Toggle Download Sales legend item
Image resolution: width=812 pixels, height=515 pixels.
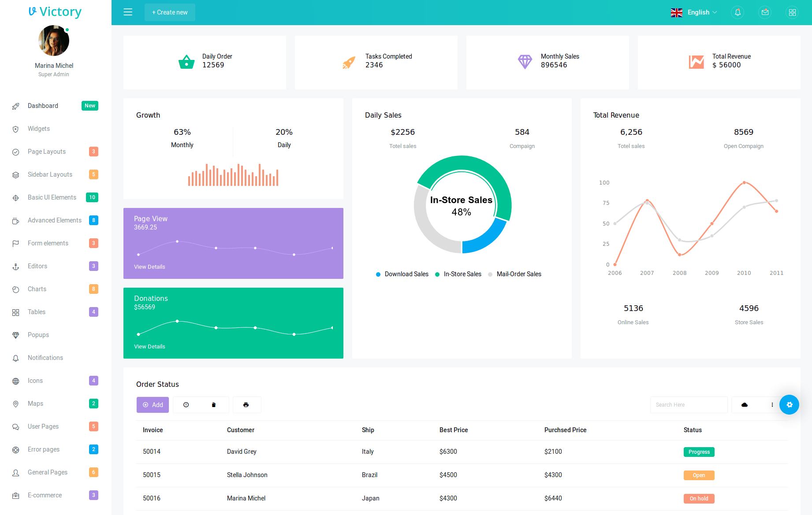(x=402, y=274)
